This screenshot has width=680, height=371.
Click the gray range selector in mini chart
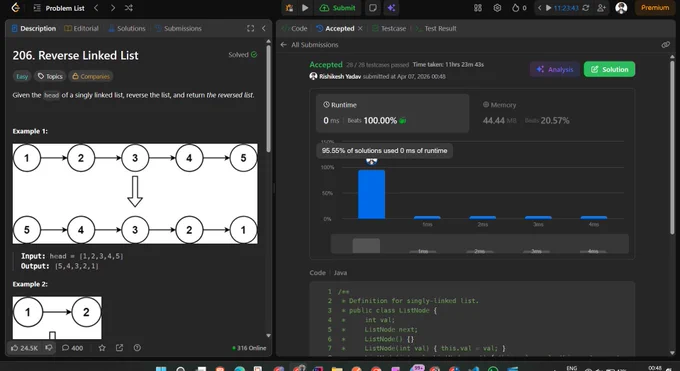tap(366, 245)
